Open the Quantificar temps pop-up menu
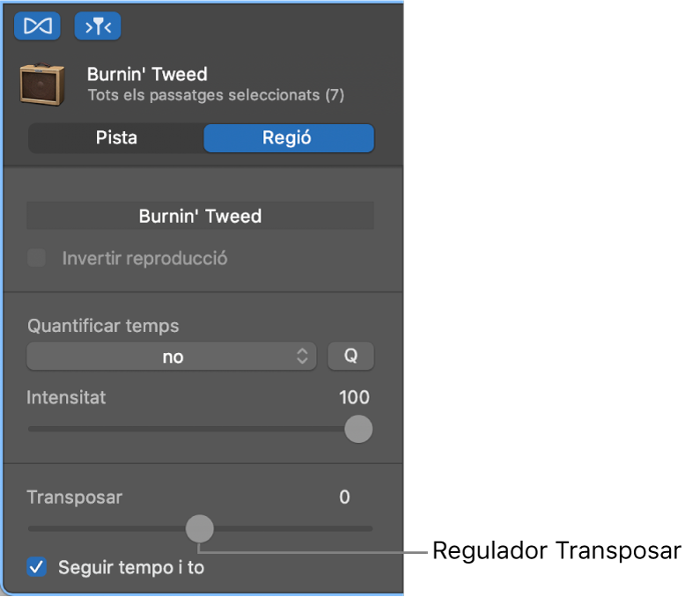This screenshot has height=597, width=700. (172, 357)
